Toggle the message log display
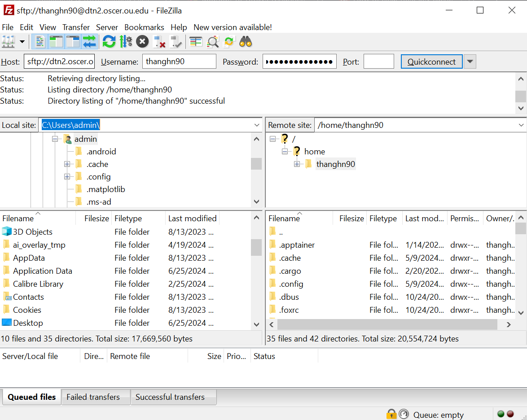This screenshot has height=420, width=527. click(39, 41)
